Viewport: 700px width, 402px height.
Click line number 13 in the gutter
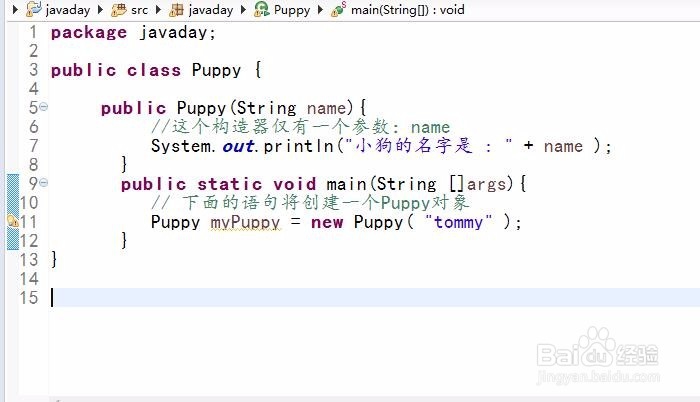[29, 260]
